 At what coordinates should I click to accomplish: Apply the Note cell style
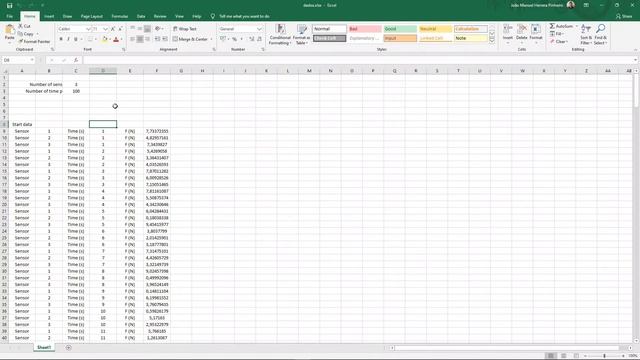(471, 38)
